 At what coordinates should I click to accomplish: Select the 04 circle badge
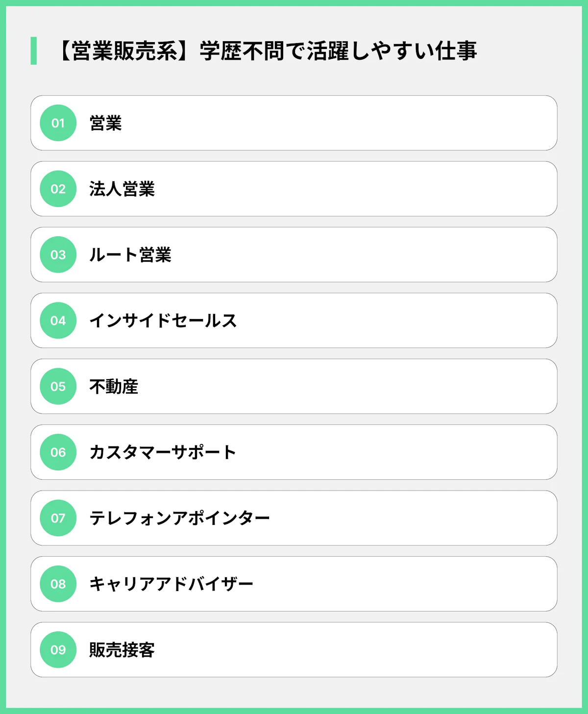(x=58, y=320)
